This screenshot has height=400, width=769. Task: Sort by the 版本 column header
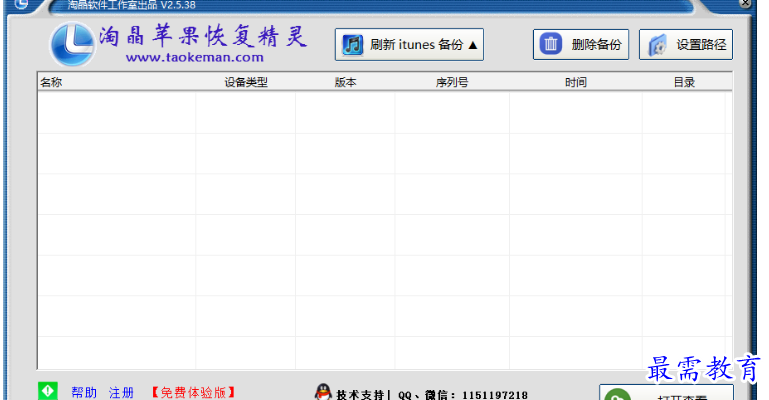point(345,82)
